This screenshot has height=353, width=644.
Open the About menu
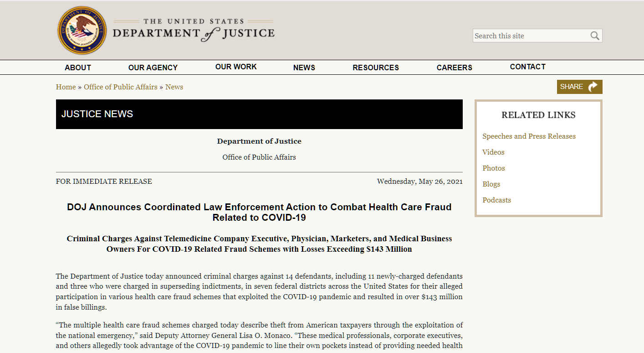coord(78,67)
